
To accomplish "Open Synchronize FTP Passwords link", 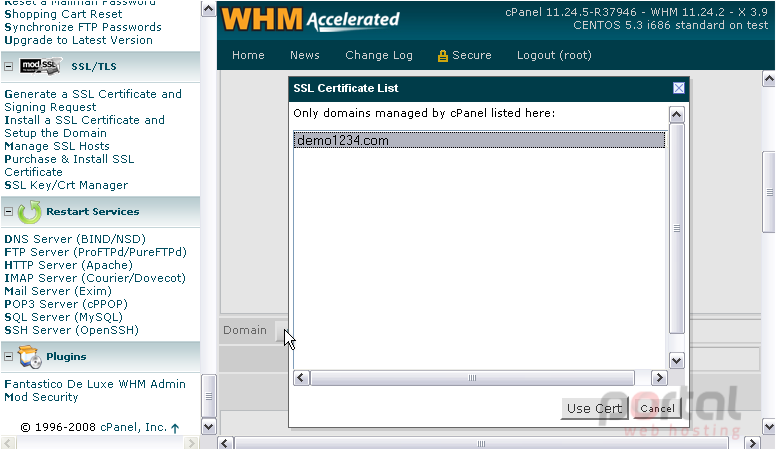I will coord(83,27).
